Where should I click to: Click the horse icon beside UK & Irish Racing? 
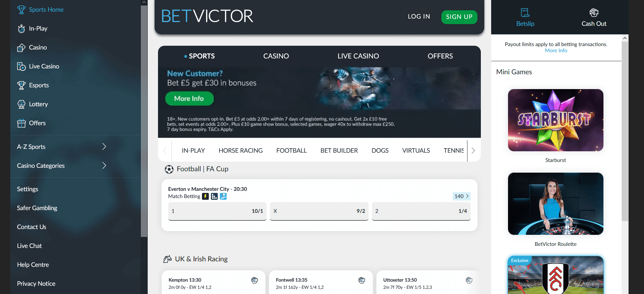pos(167,259)
